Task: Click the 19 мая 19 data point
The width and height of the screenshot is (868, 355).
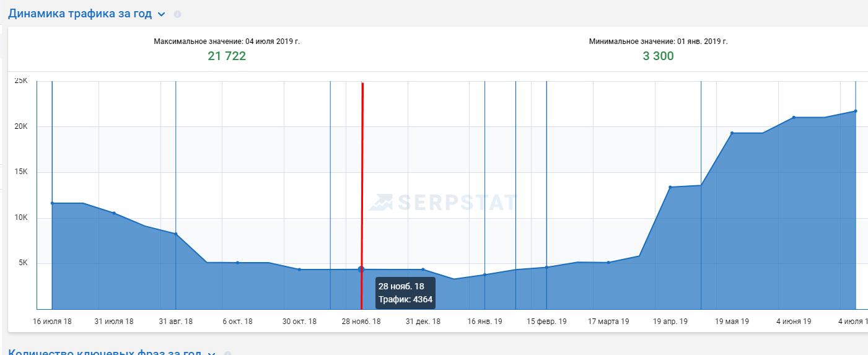Action: [732, 133]
